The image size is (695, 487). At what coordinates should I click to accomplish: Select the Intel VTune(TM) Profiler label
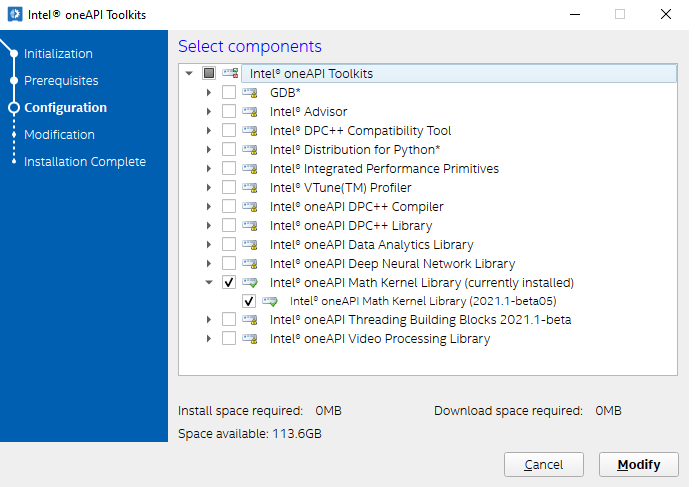(x=340, y=188)
